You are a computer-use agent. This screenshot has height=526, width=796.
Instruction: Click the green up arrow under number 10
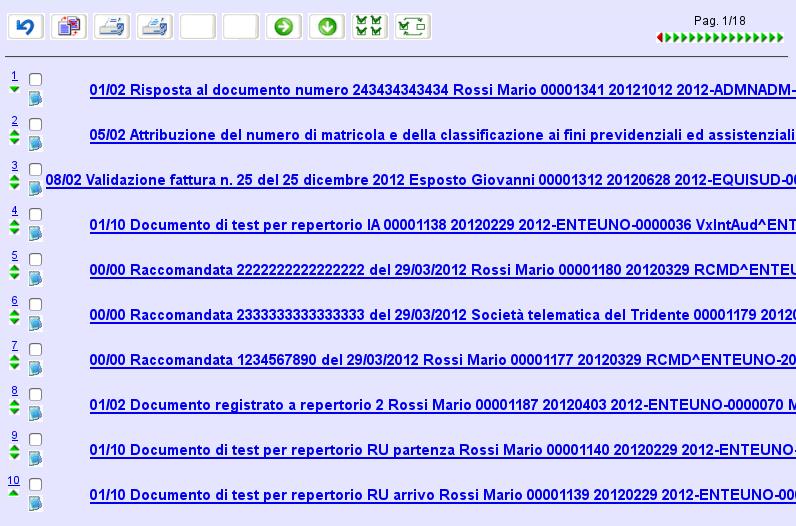[14, 493]
